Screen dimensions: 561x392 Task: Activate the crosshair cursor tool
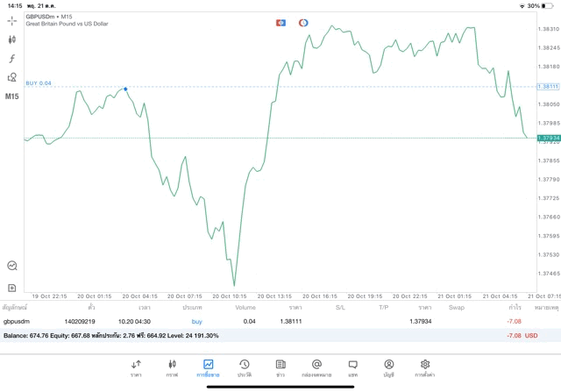pyautogui.click(x=12, y=20)
